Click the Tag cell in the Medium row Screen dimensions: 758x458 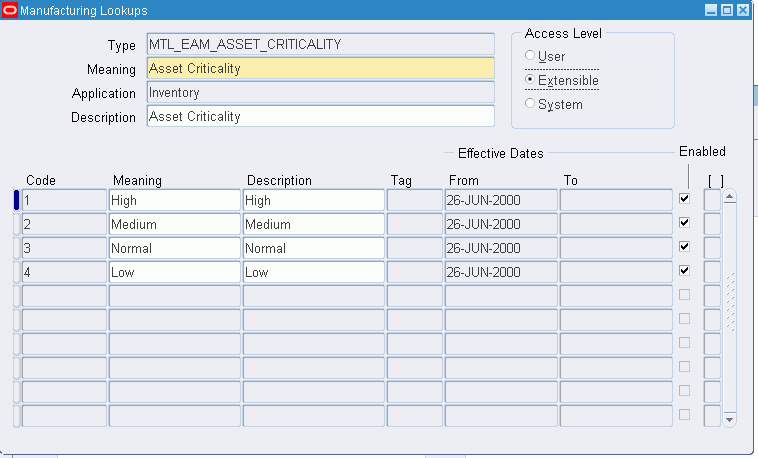[x=415, y=224]
